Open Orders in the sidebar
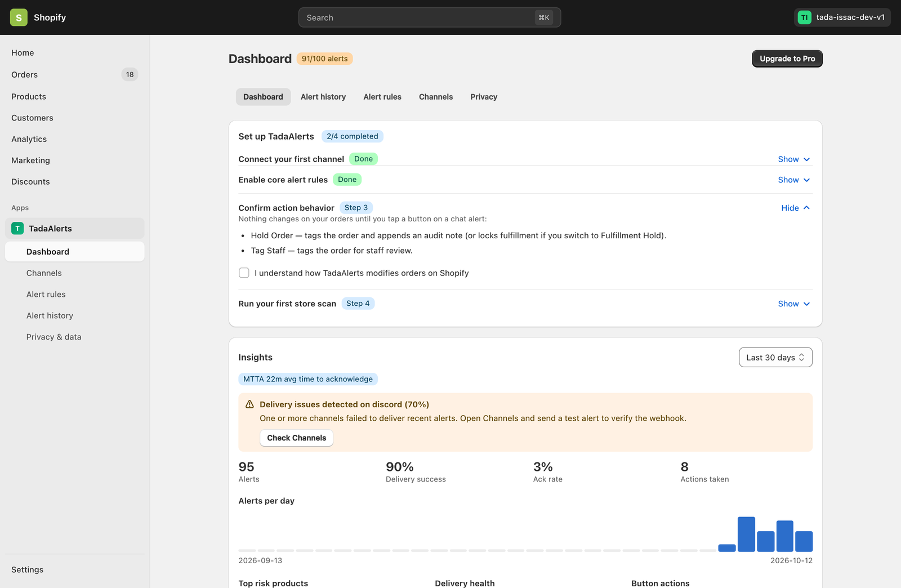This screenshot has width=901, height=588. pyautogui.click(x=74, y=74)
